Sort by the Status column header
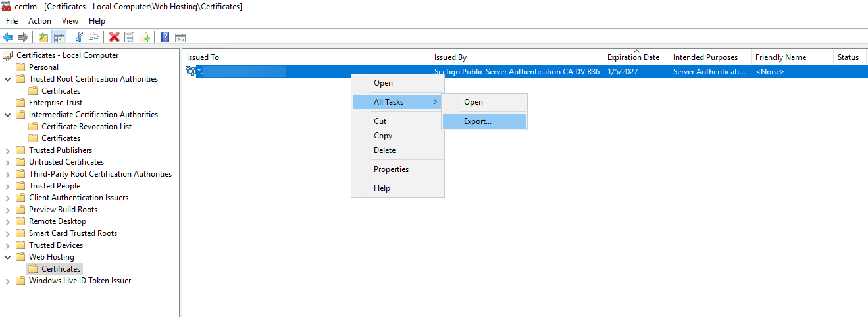 coord(850,57)
